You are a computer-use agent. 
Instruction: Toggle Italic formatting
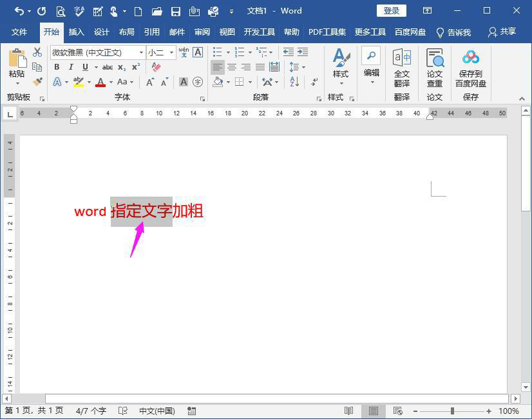coord(71,66)
